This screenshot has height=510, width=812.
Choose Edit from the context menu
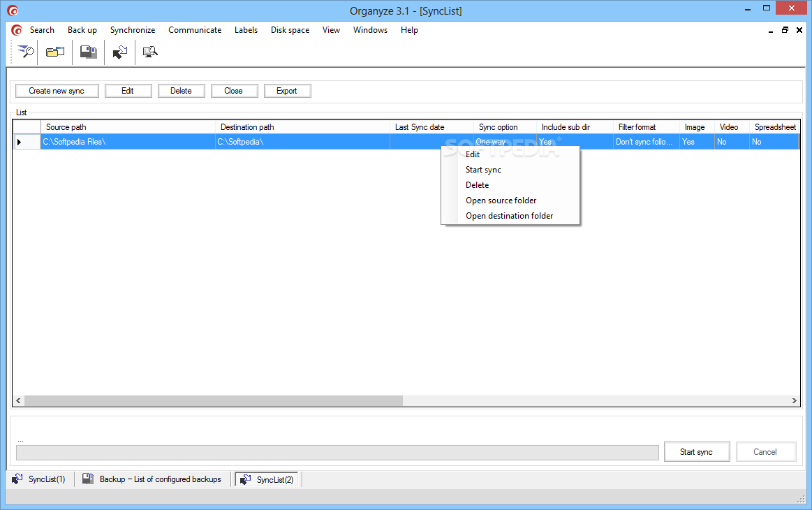click(x=510, y=154)
